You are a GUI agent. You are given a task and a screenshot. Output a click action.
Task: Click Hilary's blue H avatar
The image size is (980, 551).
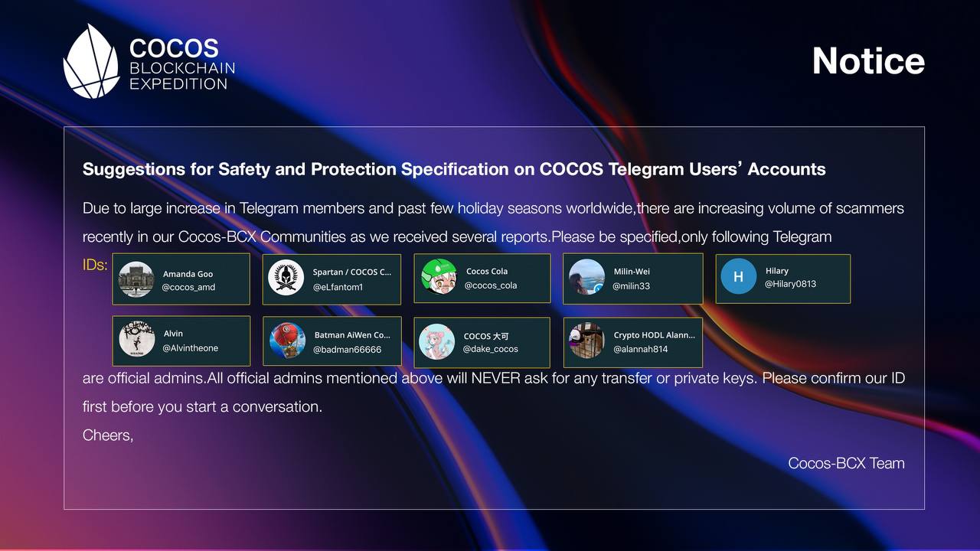point(738,276)
